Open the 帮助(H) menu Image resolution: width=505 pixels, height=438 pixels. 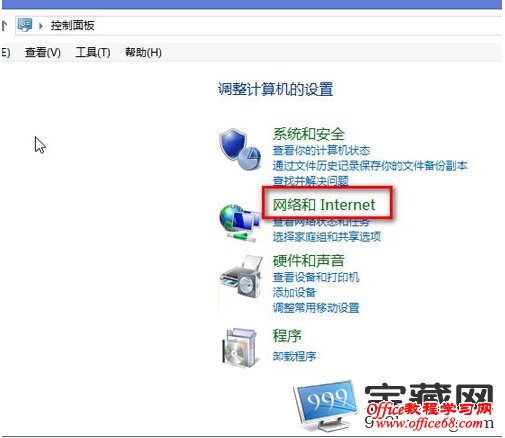click(143, 52)
